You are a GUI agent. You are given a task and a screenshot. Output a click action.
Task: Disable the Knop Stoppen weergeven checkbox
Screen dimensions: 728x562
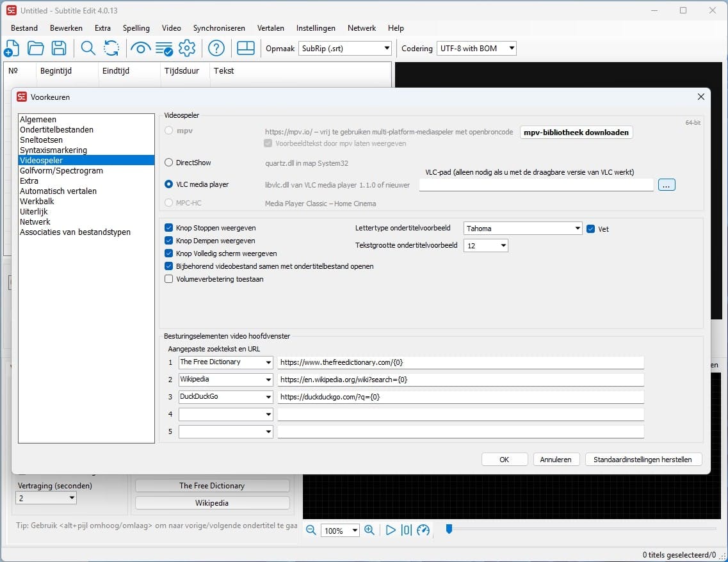170,227
